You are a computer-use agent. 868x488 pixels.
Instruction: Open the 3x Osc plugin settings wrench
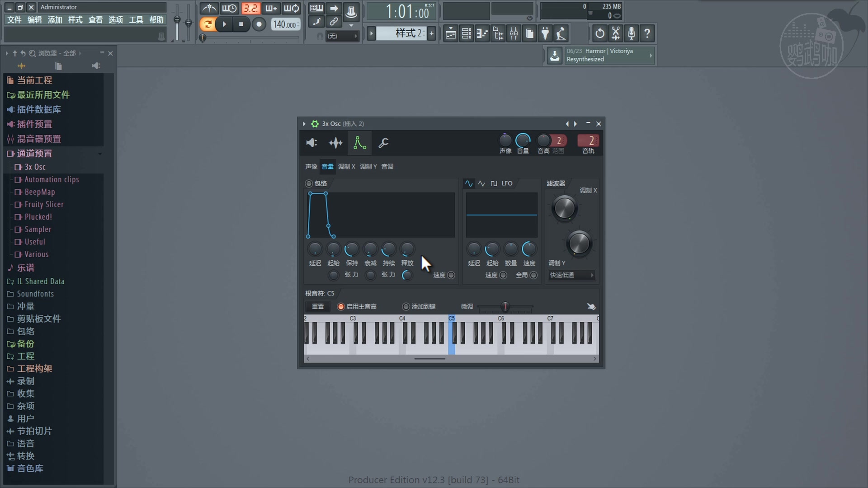tap(383, 143)
